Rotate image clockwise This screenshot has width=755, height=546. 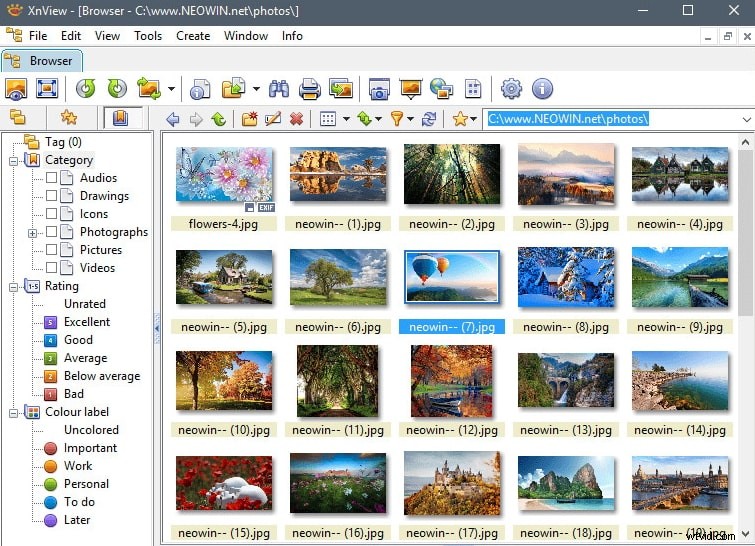click(x=117, y=89)
